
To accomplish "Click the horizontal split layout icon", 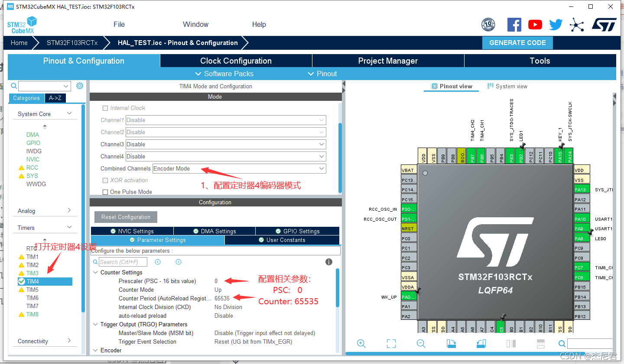I will tap(541, 344).
